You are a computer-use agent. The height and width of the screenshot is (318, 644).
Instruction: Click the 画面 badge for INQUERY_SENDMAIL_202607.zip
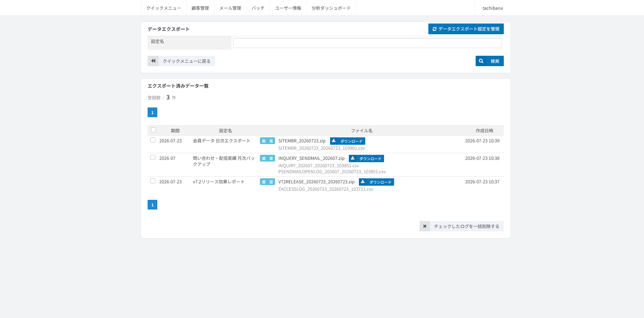[x=267, y=158]
